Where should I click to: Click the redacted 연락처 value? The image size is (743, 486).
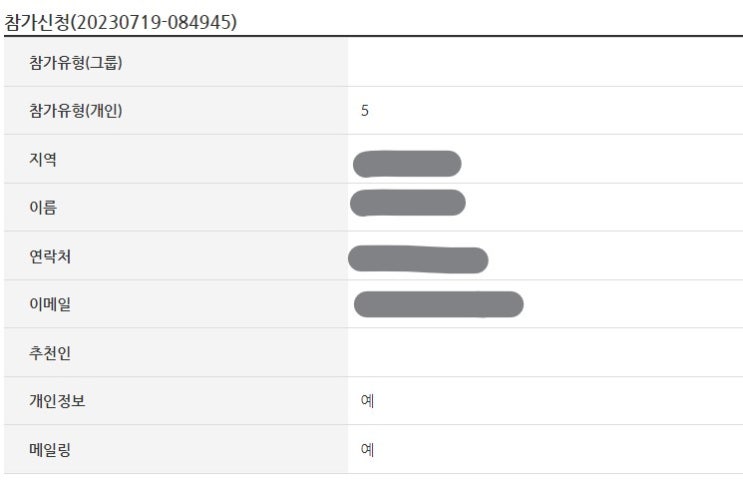(418, 259)
